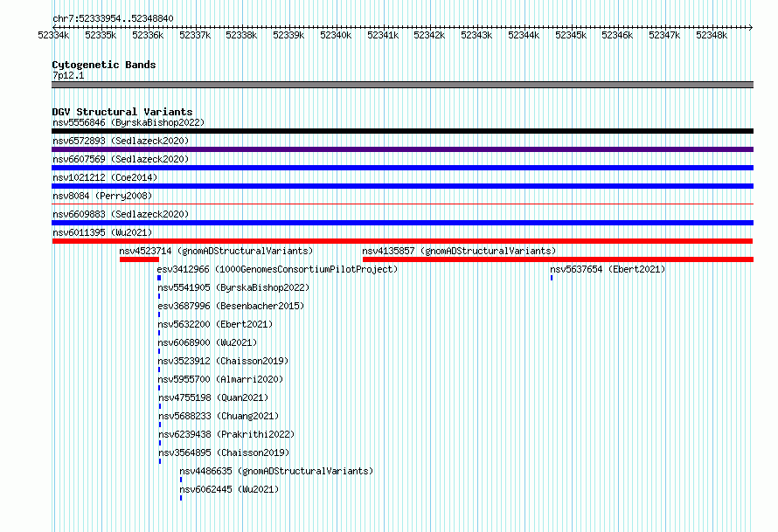Open nsv5541905 (ByrskaBishop2022) variant label
The height and width of the screenshot is (532, 778).
click(233, 287)
